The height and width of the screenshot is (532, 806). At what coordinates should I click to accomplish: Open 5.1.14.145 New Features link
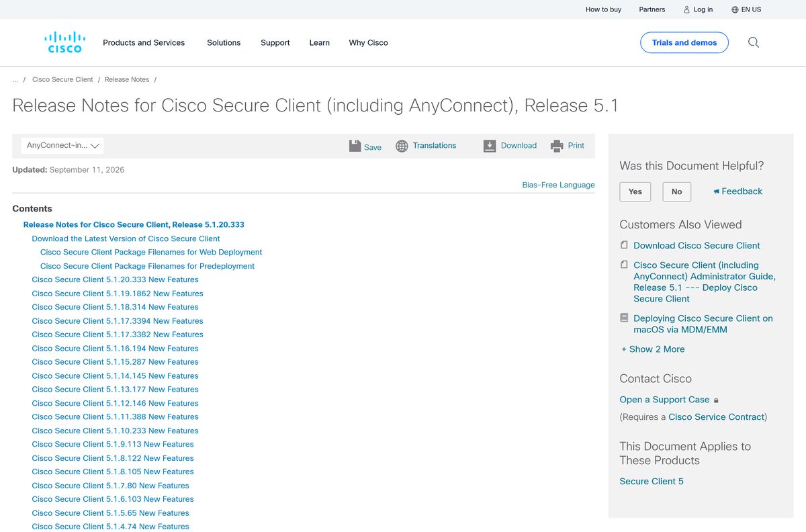[x=116, y=376]
